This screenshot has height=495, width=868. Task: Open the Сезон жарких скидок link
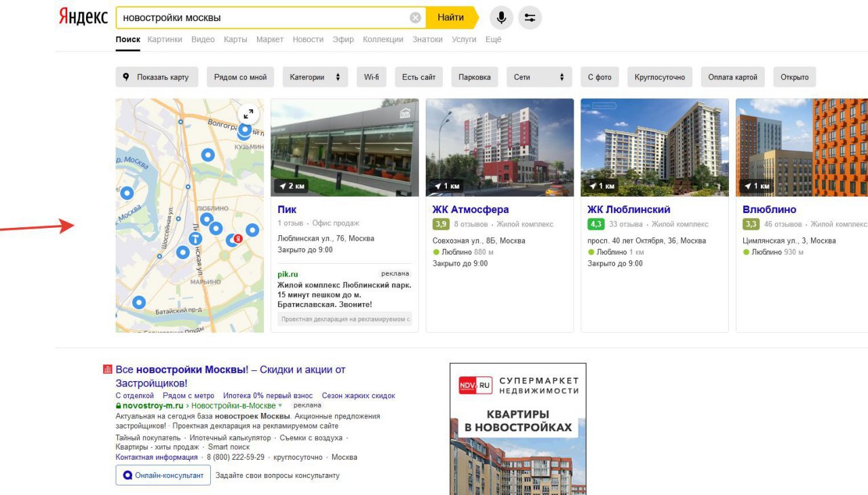pos(358,395)
